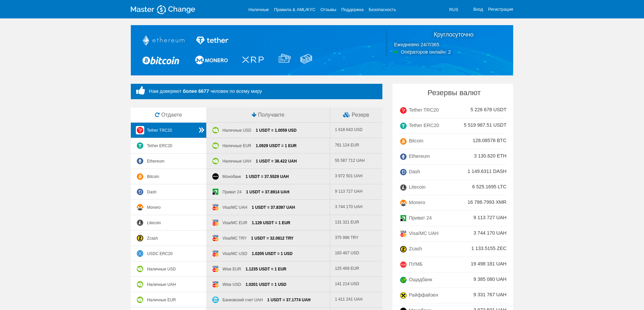Click the Dash icon in Резервы валют panel

403,172
